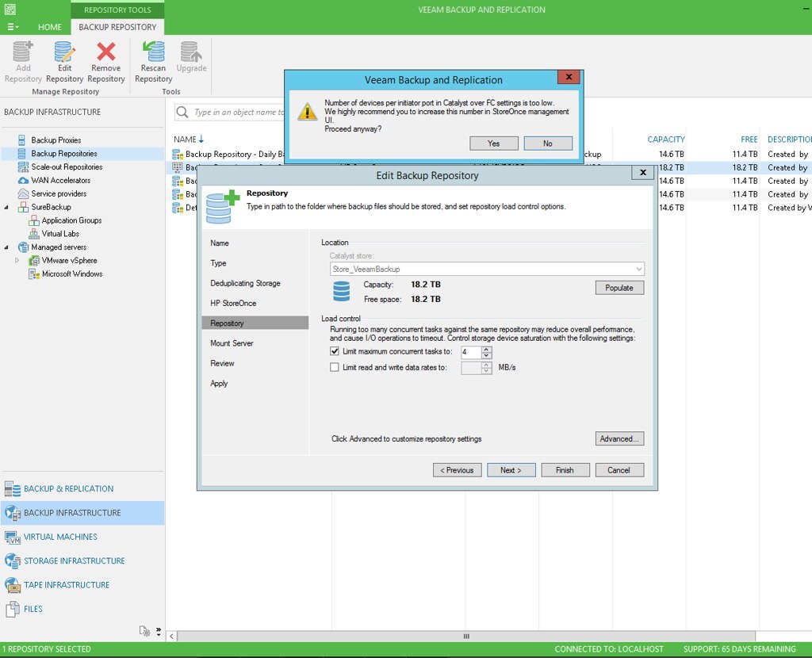This screenshot has height=658, width=812.
Task: Select the Backup Repositories tree icon
Action: click(21, 153)
